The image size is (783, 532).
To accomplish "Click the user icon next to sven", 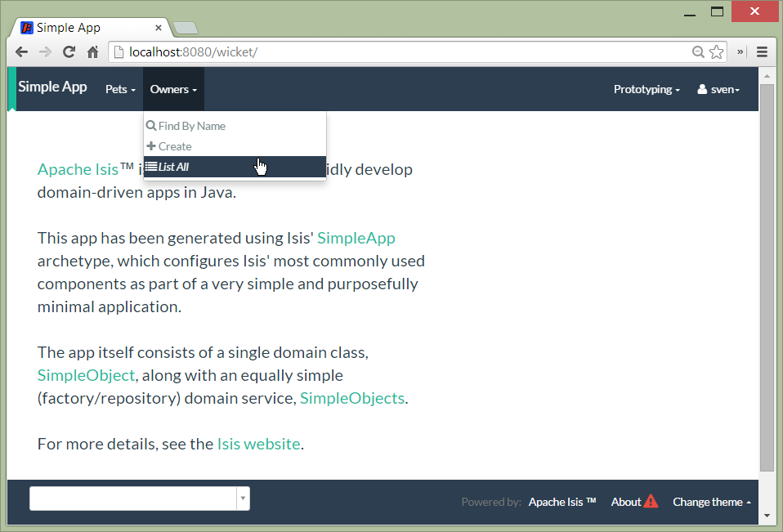I will point(702,89).
